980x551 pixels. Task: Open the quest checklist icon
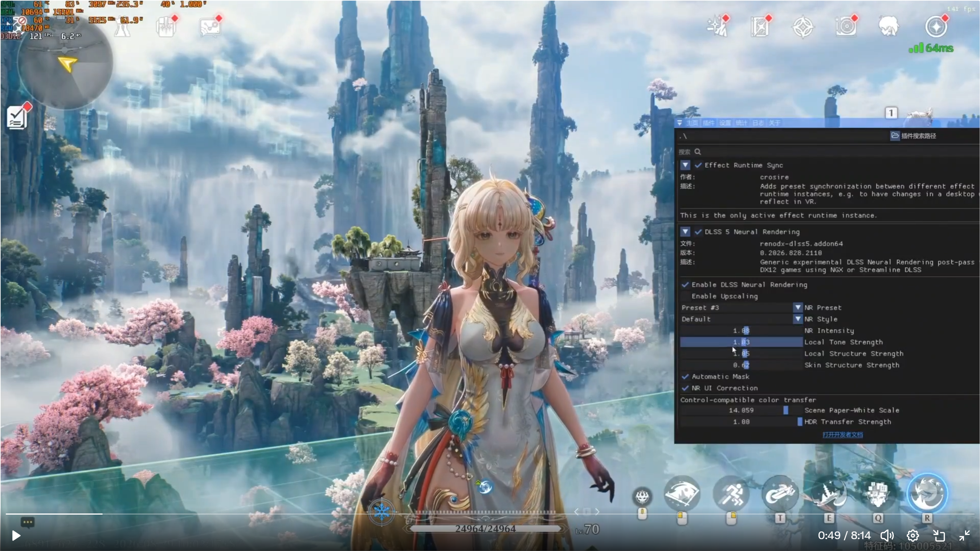[x=17, y=117]
